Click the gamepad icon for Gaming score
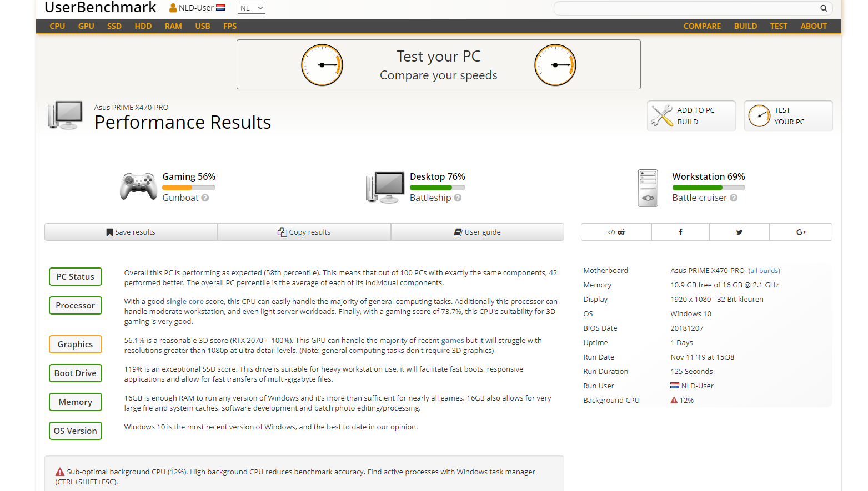This screenshot has height=491, width=868. click(x=138, y=186)
